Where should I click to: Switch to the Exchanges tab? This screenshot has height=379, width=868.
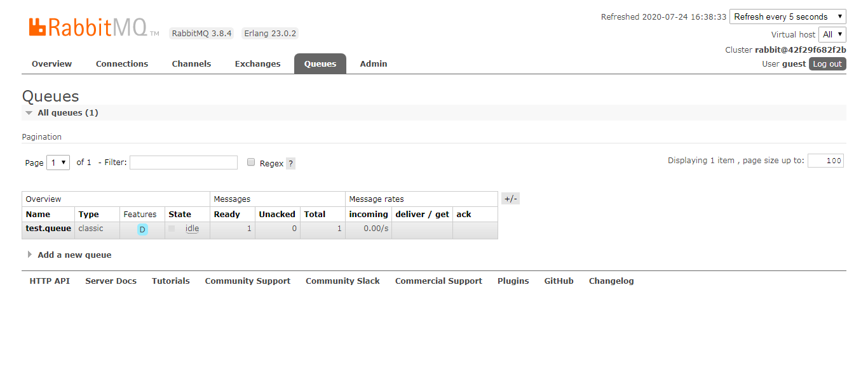pos(257,63)
